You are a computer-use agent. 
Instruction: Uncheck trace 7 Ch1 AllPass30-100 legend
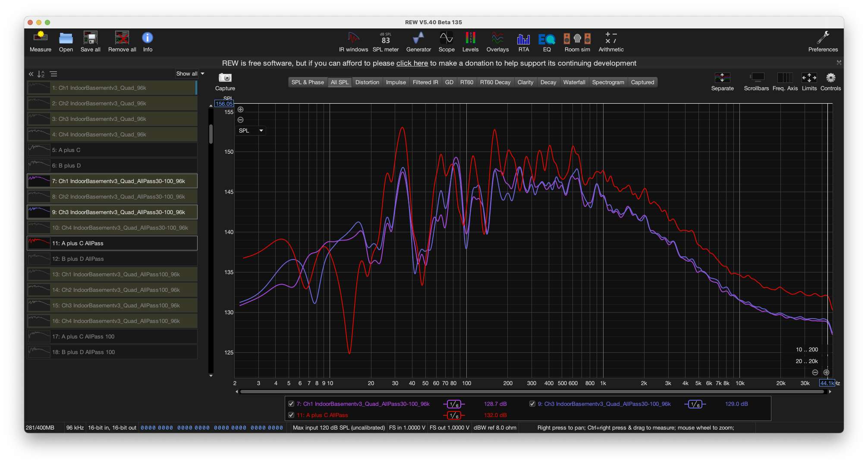tap(291, 404)
